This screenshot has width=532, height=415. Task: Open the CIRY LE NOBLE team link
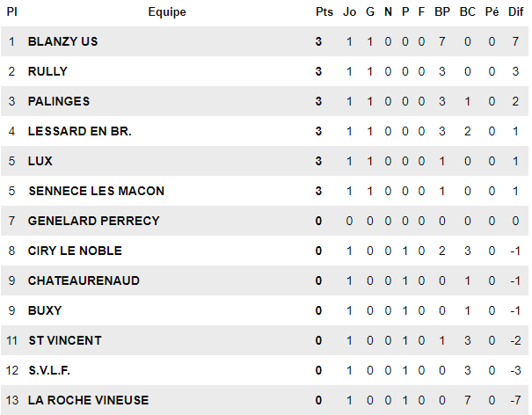click(x=75, y=251)
